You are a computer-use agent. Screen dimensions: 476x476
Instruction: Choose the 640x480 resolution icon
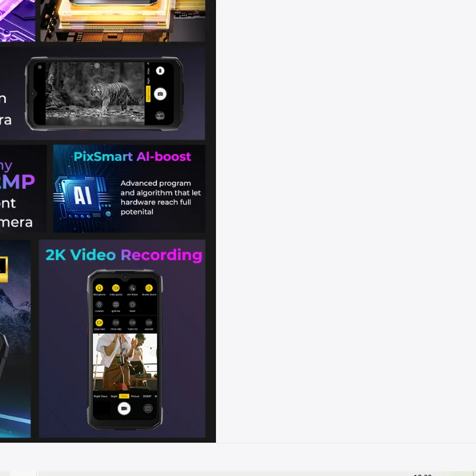pyautogui.click(x=149, y=322)
